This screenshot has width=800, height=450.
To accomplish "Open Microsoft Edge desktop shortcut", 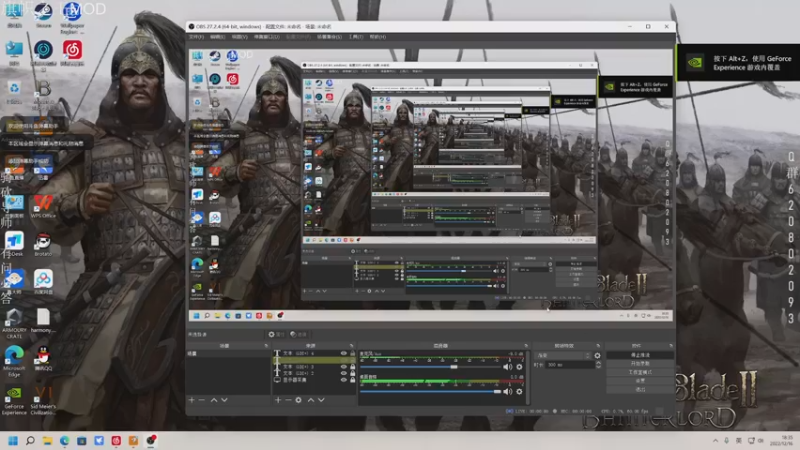I will coord(14,360).
